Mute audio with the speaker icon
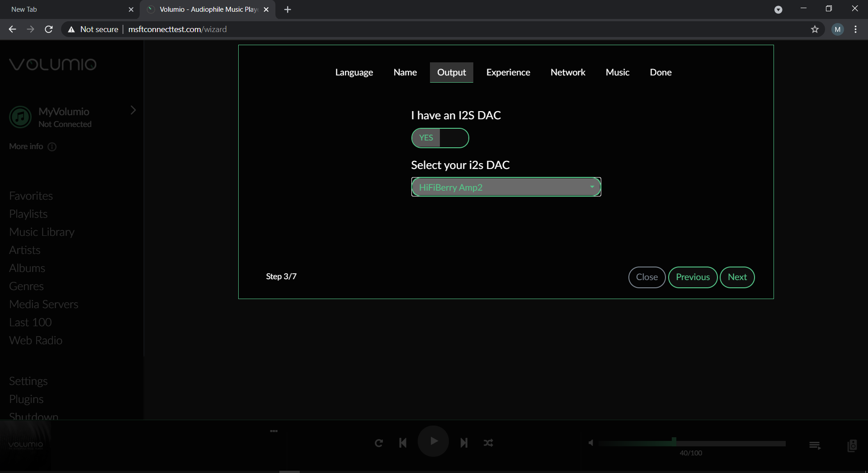The image size is (868, 473). pos(591,443)
